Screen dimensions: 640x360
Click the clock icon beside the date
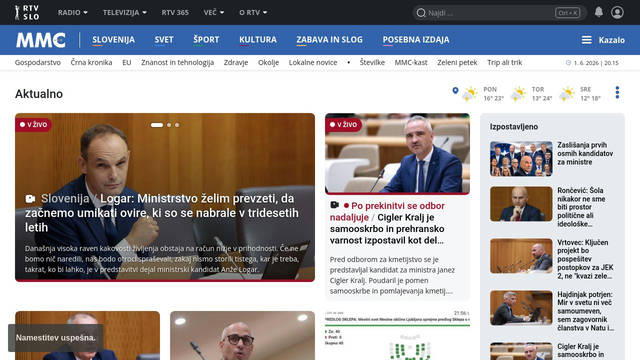click(568, 63)
